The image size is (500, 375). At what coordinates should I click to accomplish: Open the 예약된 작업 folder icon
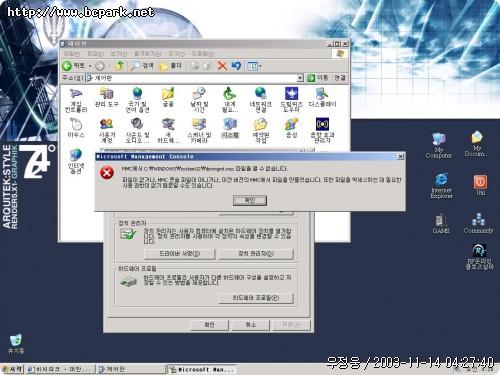[x=261, y=131]
